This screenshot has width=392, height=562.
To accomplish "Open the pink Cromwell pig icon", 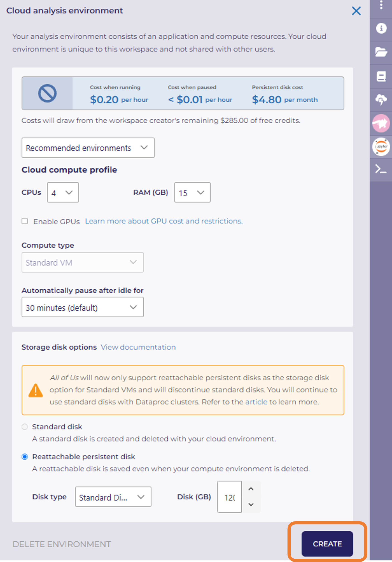I will pos(381,123).
